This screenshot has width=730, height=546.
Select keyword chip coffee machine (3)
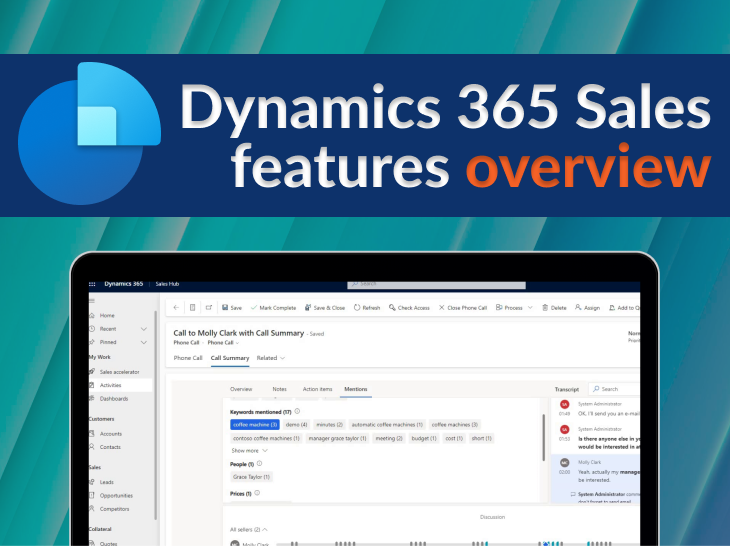click(x=255, y=425)
